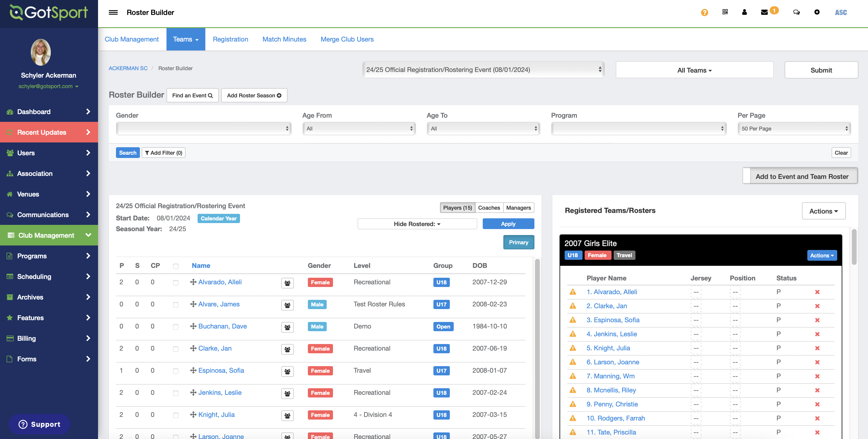The height and width of the screenshot is (439, 868).
Task: Click the ASC club logo icon
Action: click(x=841, y=13)
